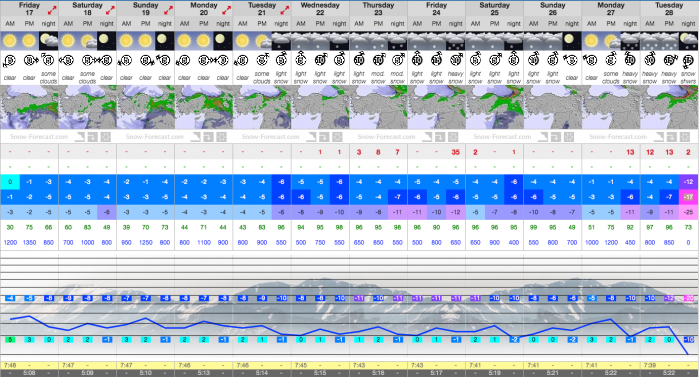Image resolution: width=700 pixels, height=378 pixels.
Task: Click Sunday 26 night wind direction icon
Action: [x=572, y=59]
